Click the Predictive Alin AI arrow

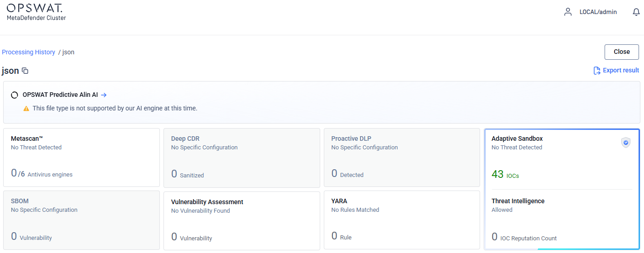tap(104, 95)
